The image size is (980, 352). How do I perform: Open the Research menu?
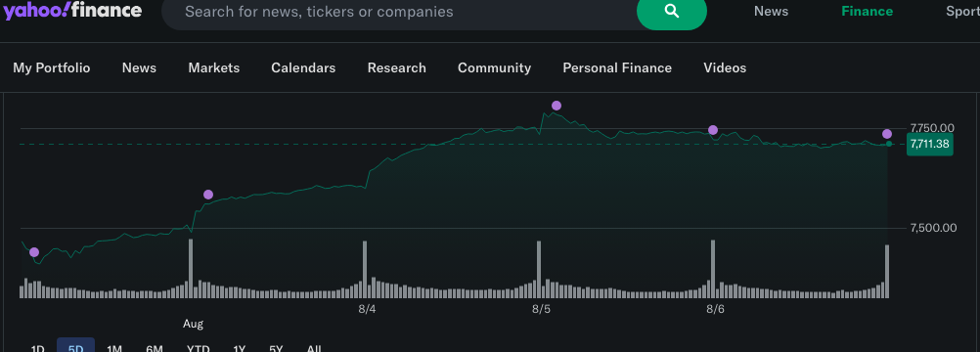coord(396,67)
